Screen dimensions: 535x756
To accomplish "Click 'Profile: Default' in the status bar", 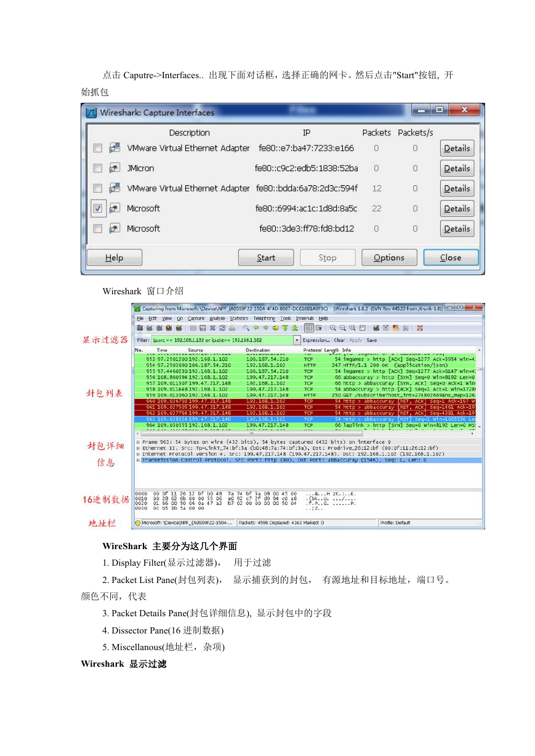I will 395,523.
